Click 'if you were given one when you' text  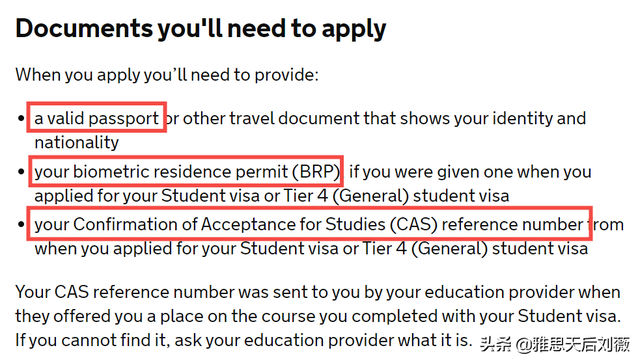tap(470, 171)
